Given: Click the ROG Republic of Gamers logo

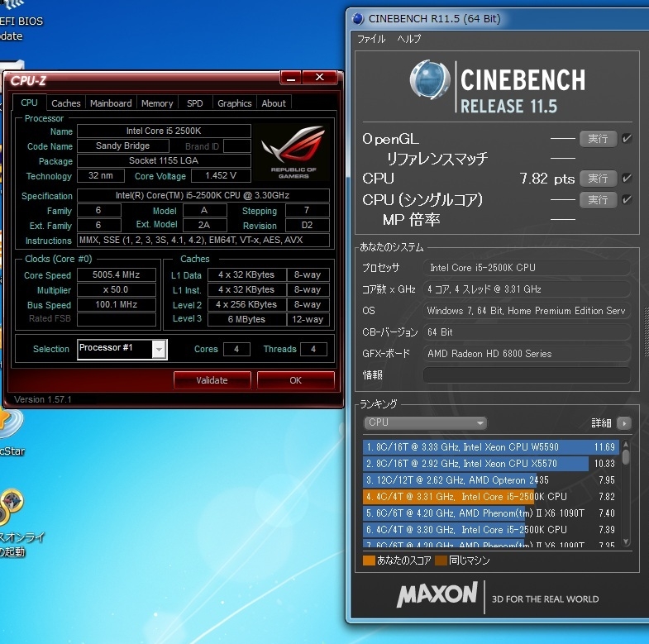Looking at the screenshot, I should (293, 152).
